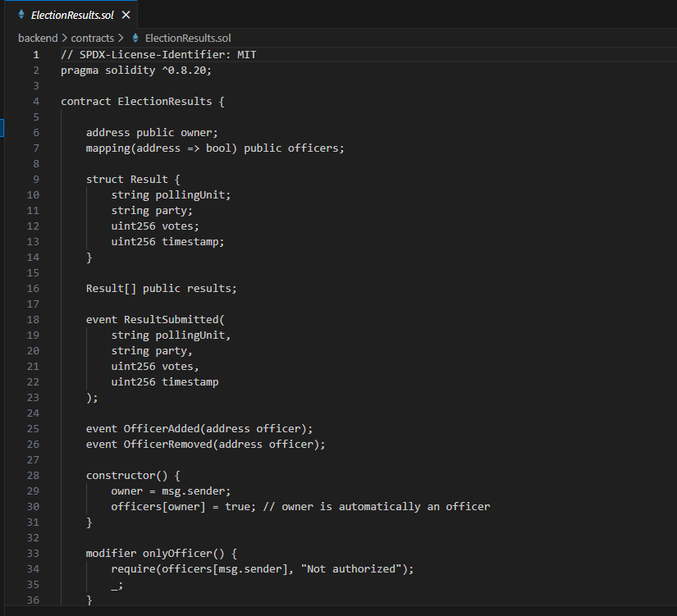This screenshot has width=677, height=616.
Task: Click 'event OfficerRemoved(address officer);' line
Action: click(205, 445)
